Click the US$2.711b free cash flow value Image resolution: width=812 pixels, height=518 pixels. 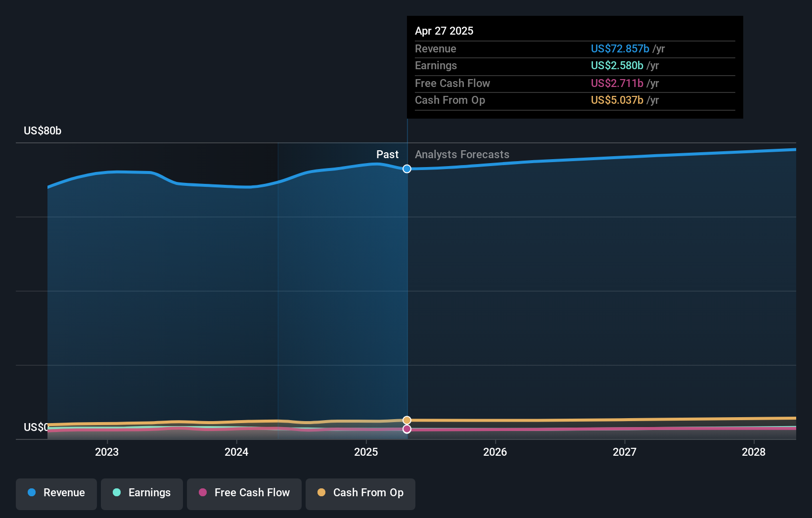click(x=617, y=83)
